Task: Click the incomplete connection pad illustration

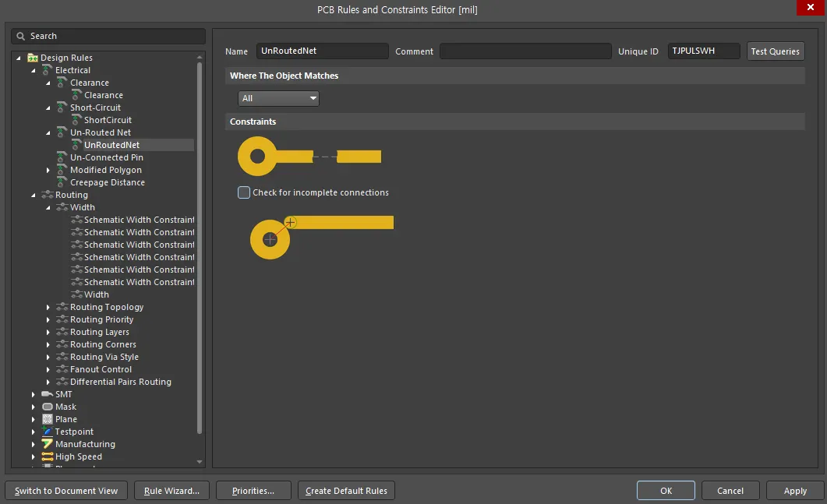Action: coord(322,238)
